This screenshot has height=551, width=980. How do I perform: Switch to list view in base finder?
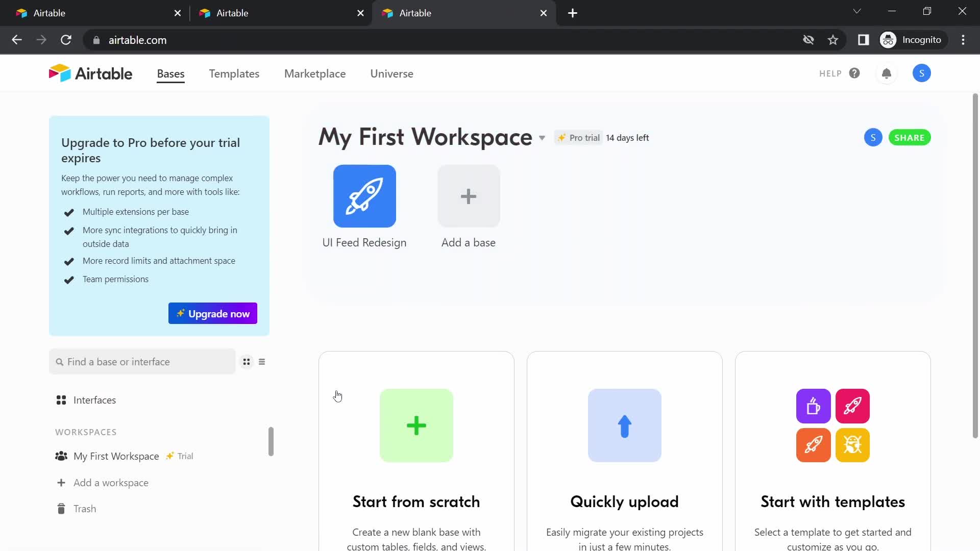262,362
